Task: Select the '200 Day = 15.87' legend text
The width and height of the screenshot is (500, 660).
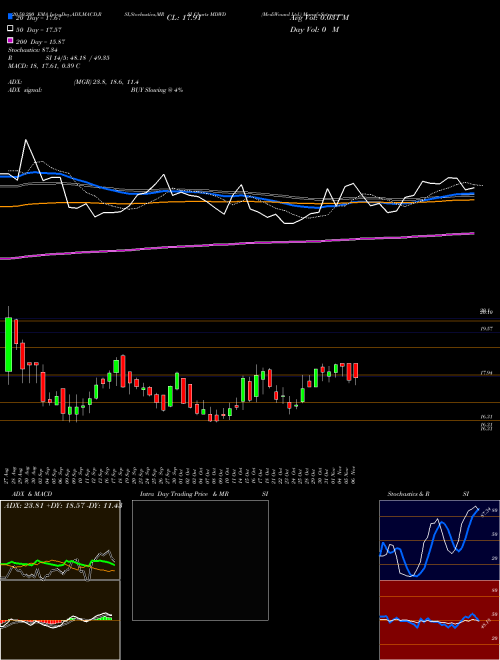Action: click(x=41, y=42)
